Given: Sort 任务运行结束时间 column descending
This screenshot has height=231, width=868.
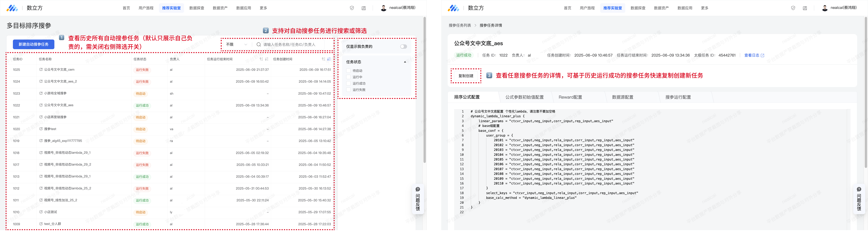Looking at the screenshot, I should pyautogui.click(x=267, y=59).
